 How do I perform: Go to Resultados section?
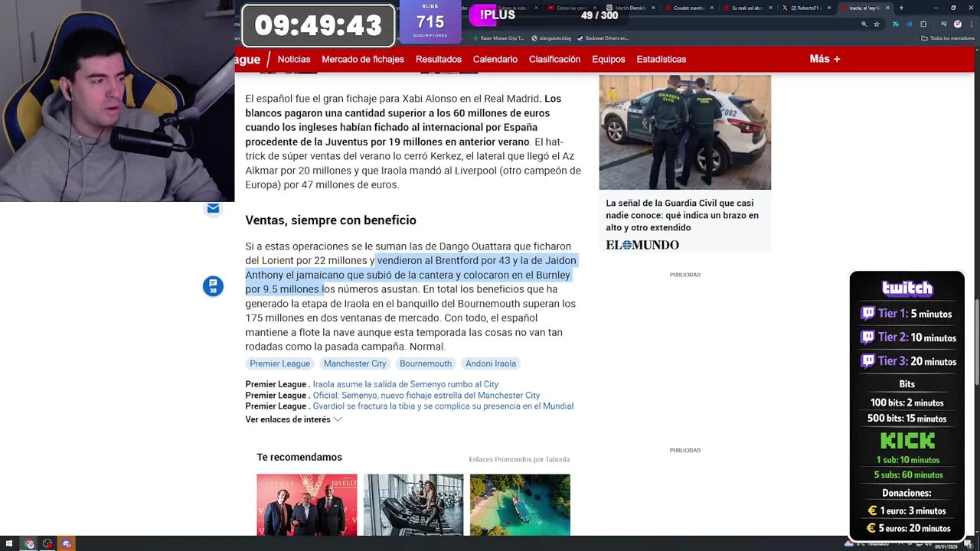click(439, 59)
